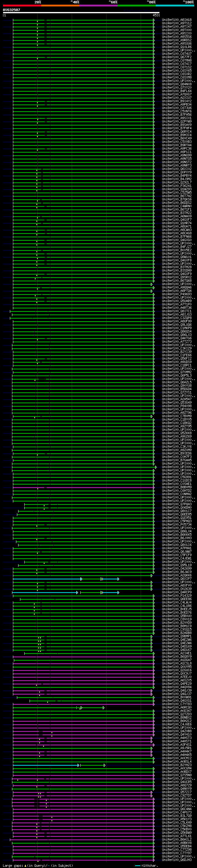The image size is (197, 868).
Task: Select the UniRef100_B9SAV9 label
Action: click(177, 125)
